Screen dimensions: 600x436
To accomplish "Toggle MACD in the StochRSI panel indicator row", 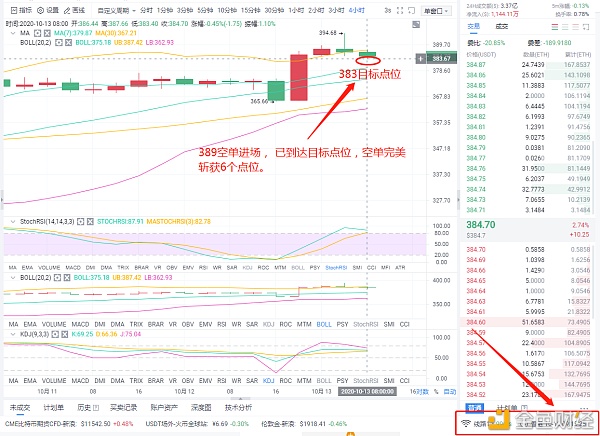I will click(x=73, y=268).
